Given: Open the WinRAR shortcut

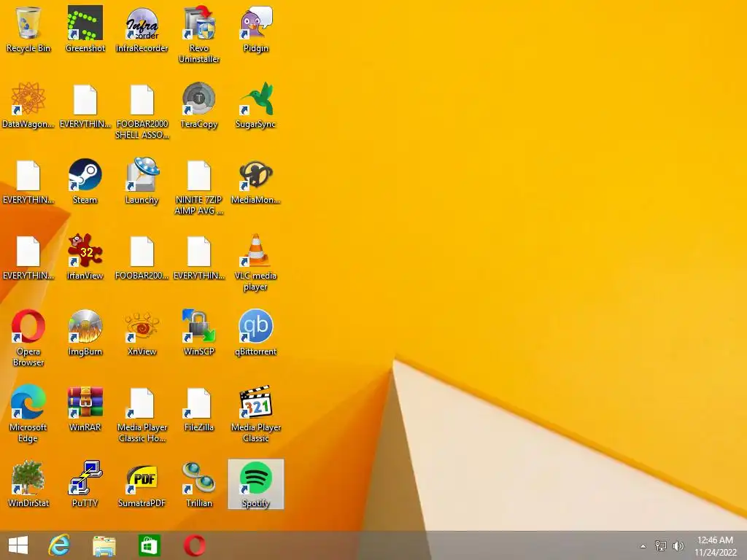Looking at the screenshot, I should [x=85, y=408].
